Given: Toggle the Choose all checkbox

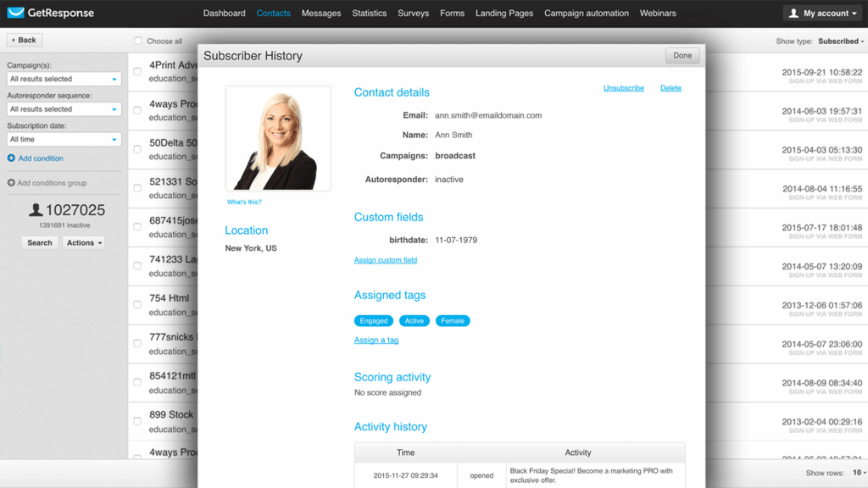Looking at the screenshot, I should point(137,40).
